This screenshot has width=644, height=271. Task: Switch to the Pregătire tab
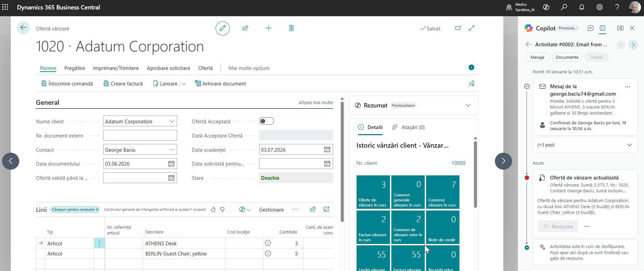pyautogui.click(x=75, y=68)
